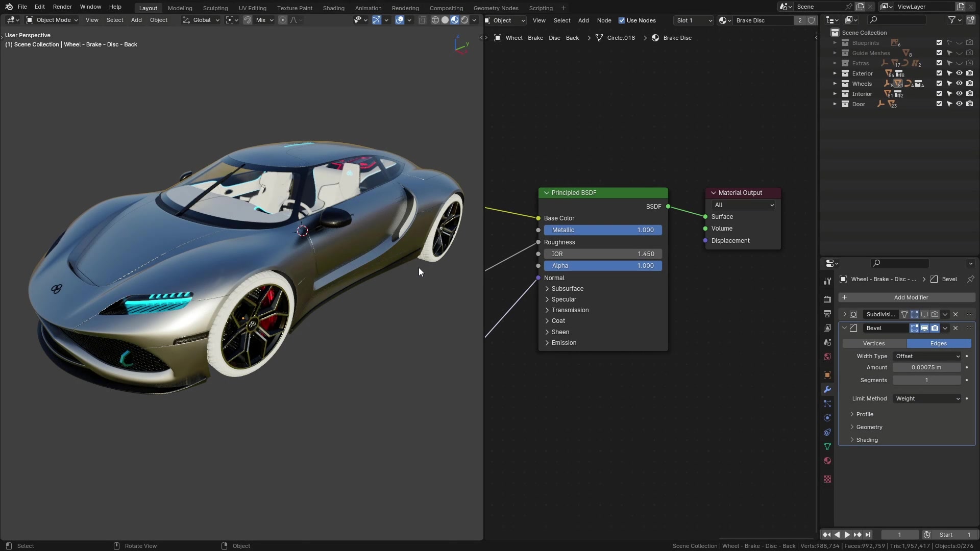Open the Tool properties tab
This screenshot has width=980, height=551.
pyautogui.click(x=827, y=281)
